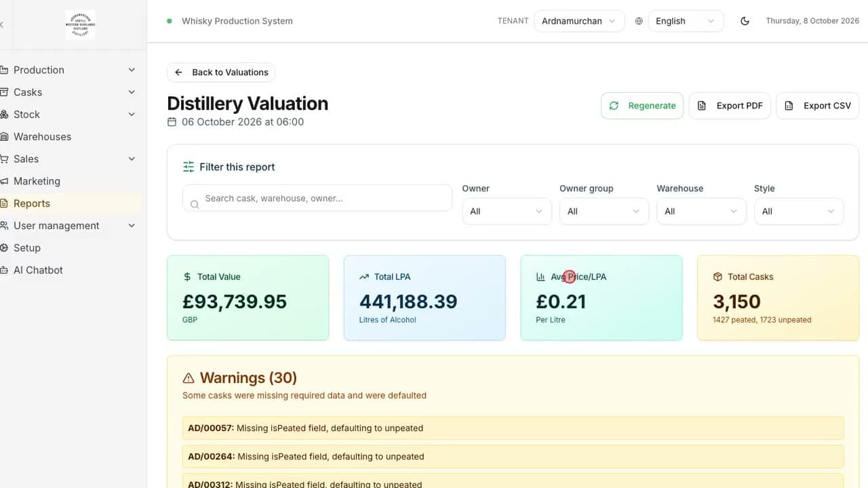Viewport: 868px width, 488px height.
Task: Click the Production sidebar icon
Action: point(3,70)
